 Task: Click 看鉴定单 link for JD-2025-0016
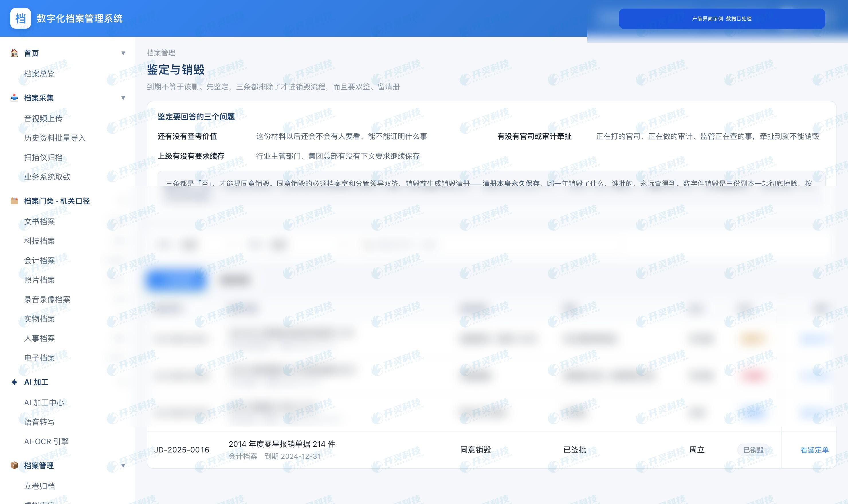point(814,450)
